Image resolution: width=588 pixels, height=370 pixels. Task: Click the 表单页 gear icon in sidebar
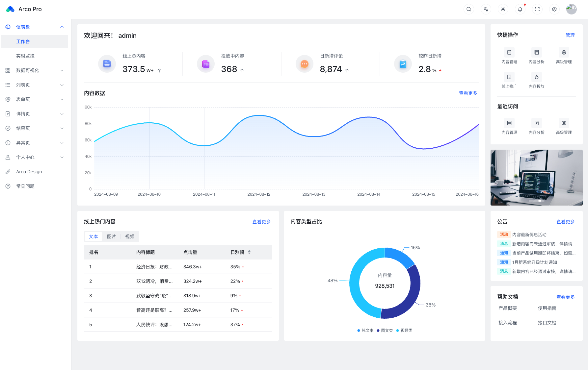tap(8, 99)
